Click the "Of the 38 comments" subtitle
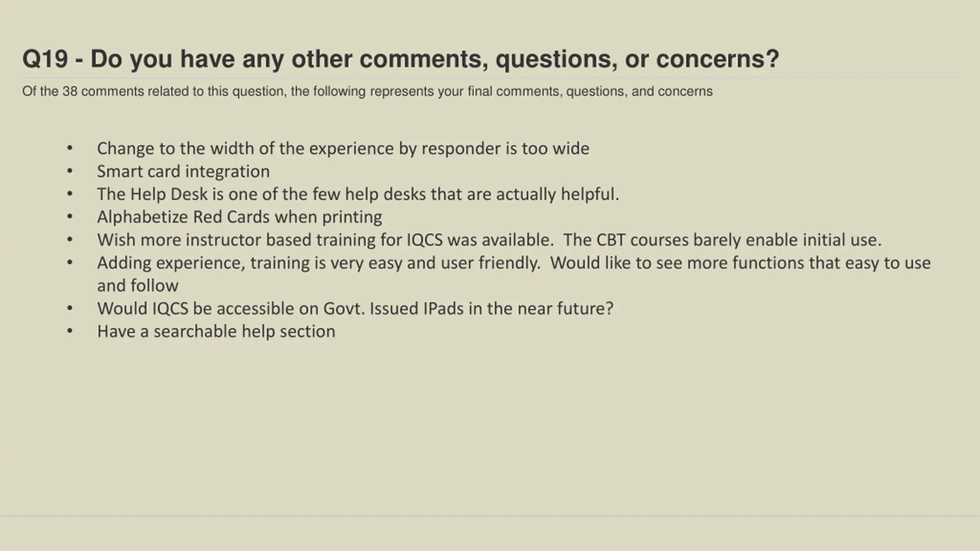 pyautogui.click(x=367, y=91)
